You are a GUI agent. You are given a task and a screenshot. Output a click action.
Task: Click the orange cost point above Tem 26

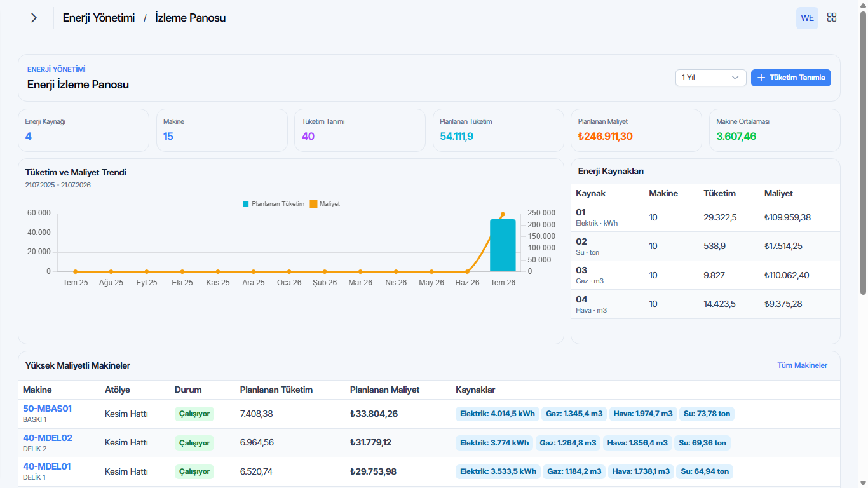(x=503, y=214)
